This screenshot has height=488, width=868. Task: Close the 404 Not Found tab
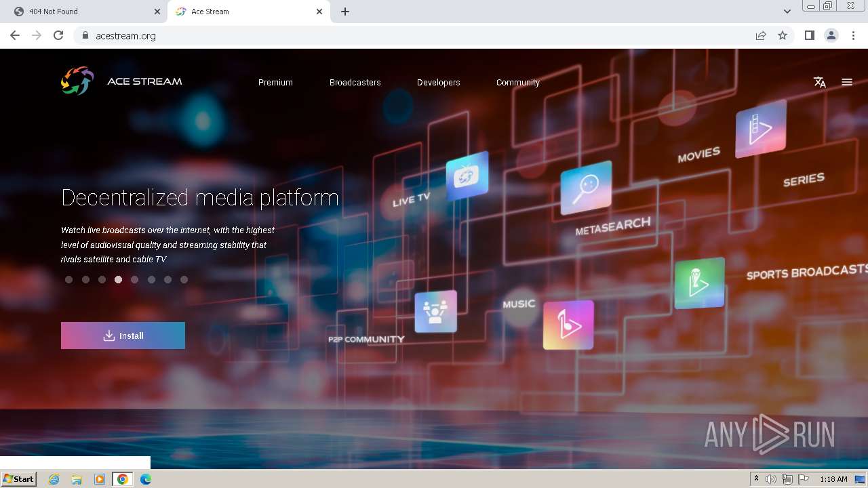click(157, 12)
